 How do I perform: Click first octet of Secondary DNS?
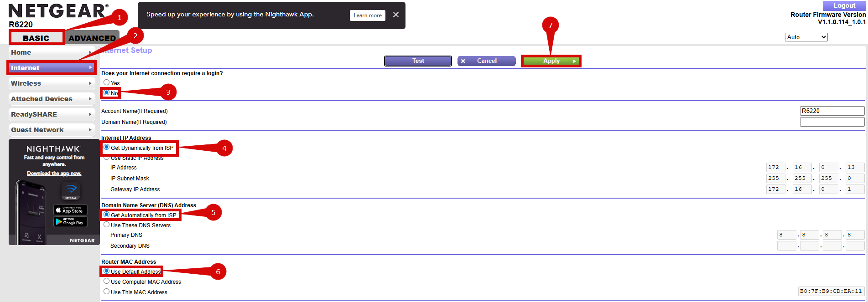[x=786, y=246]
